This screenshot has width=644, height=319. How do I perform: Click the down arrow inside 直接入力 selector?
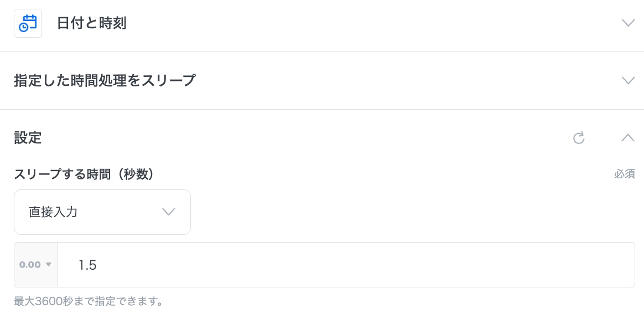tap(168, 212)
